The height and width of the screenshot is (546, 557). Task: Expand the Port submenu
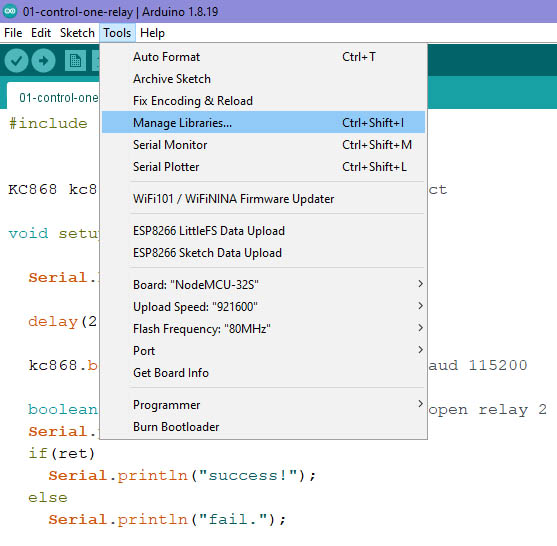tap(263, 351)
